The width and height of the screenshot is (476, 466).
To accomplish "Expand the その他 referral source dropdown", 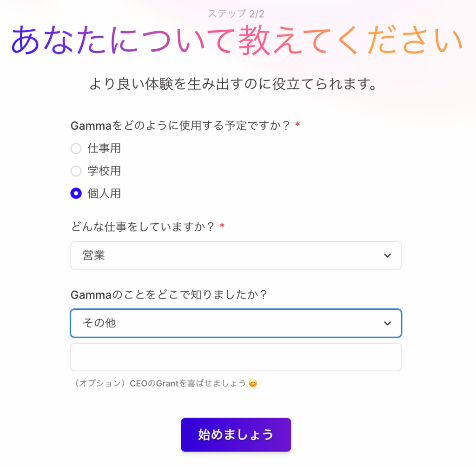I will (x=236, y=323).
